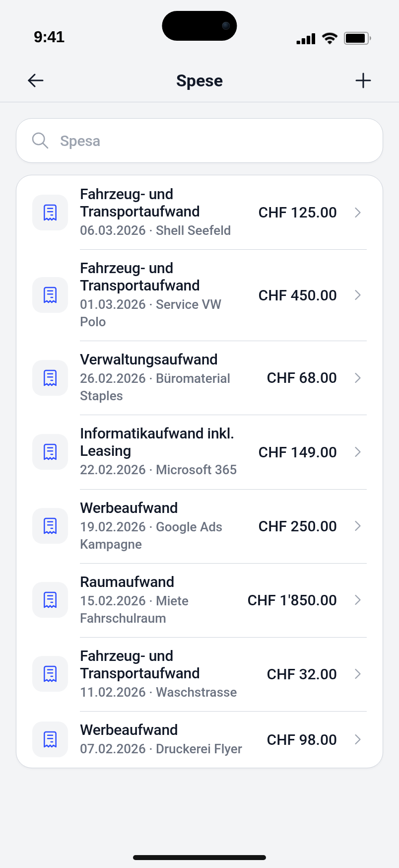Tap the back arrow icon
This screenshot has height=868, width=399.
36,80
